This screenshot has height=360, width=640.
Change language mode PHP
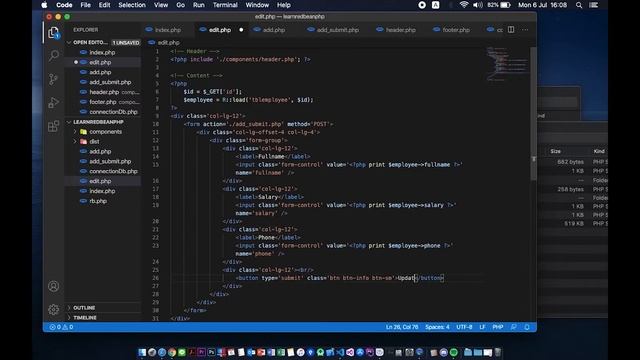pyautogui.click(x=498, y=327)
